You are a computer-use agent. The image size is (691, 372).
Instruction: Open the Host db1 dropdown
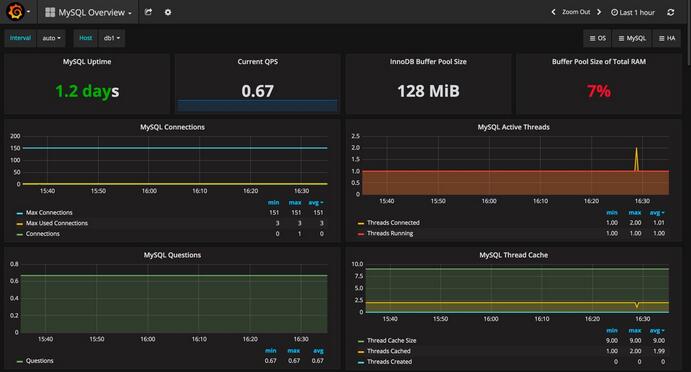point(112,38)
